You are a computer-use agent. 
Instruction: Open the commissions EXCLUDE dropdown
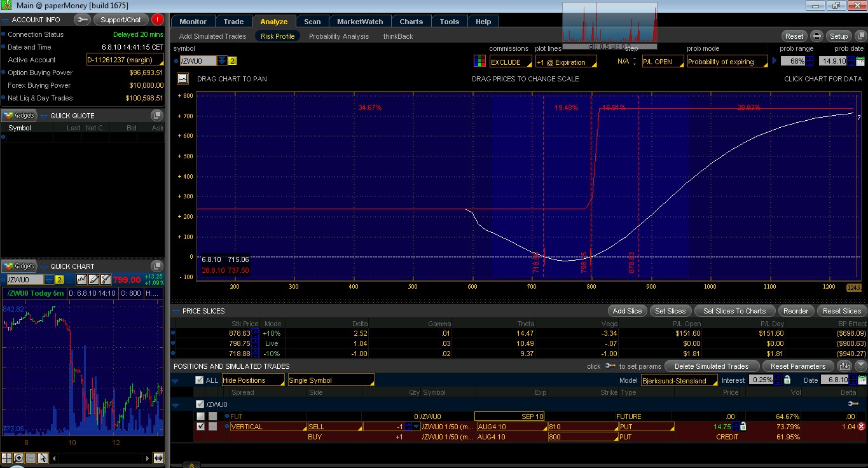(510, 62)
